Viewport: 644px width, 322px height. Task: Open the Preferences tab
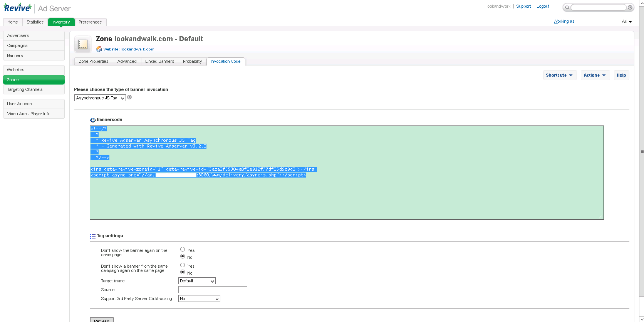tap(90, 22)
